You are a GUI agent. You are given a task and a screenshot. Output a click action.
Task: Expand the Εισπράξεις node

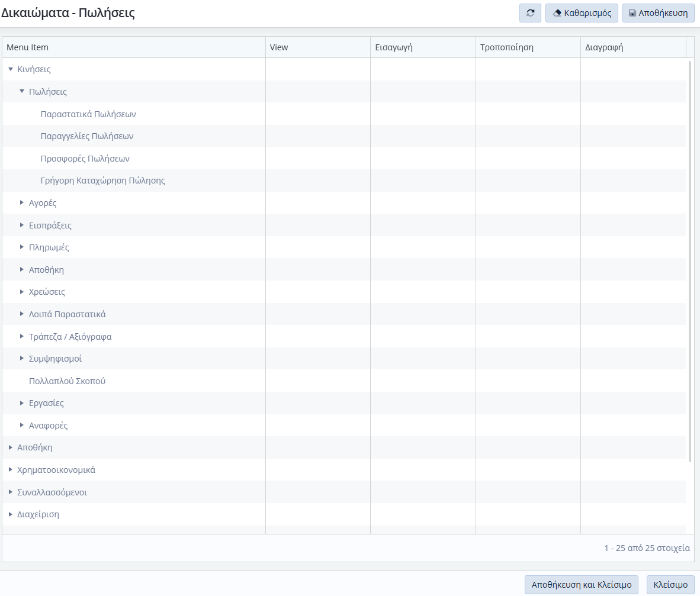click(22, 225)
